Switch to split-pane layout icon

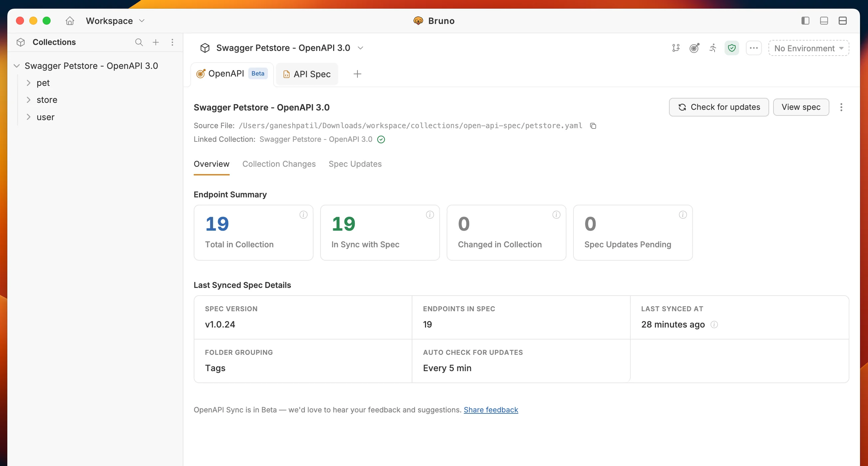843,21
